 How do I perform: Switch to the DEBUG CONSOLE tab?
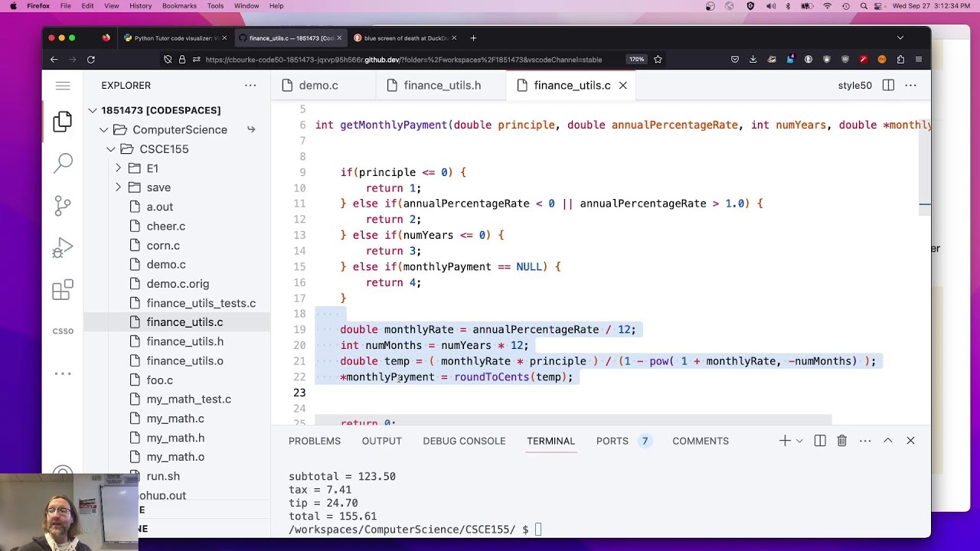pyautogui.click(x=464, y=441)
